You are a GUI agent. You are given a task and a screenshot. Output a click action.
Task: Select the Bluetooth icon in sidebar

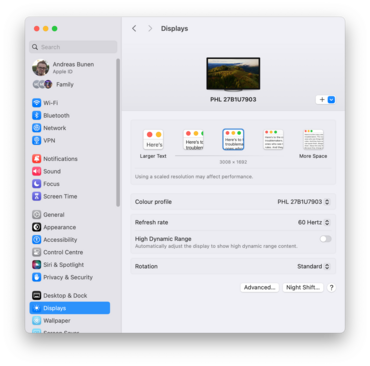click(36, 115)
